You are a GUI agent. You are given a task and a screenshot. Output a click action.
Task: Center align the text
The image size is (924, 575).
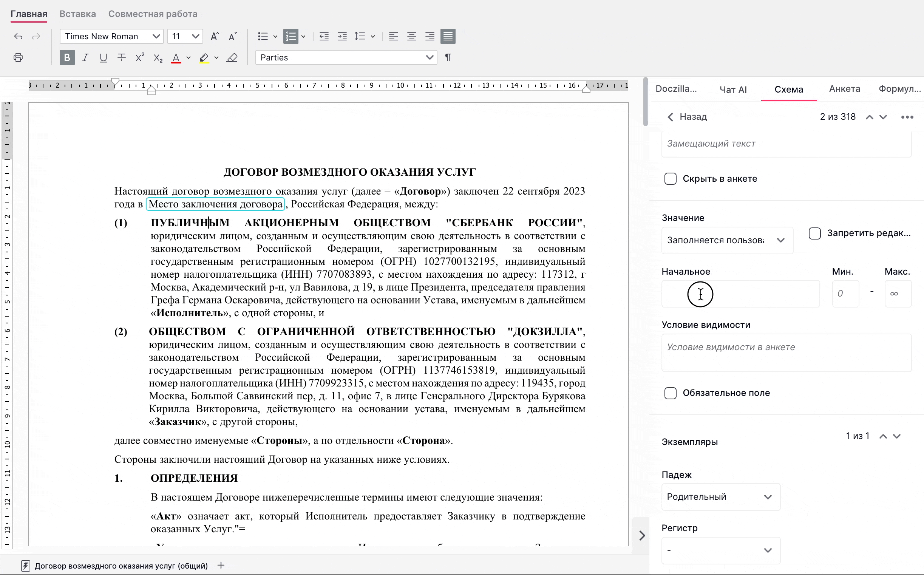(x=411, y=37)
